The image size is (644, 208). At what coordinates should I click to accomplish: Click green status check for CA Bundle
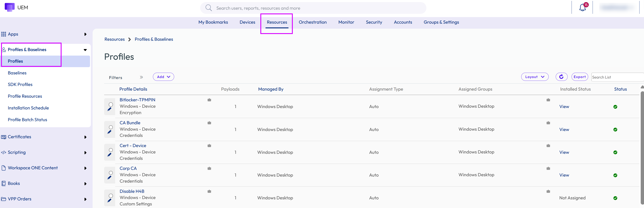click(615, 130)
